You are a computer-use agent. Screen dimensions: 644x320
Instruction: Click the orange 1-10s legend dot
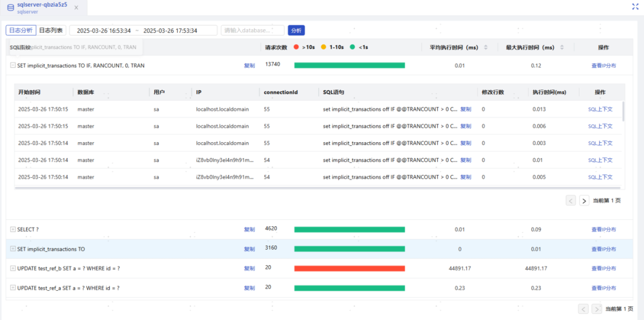click(324, 47)
